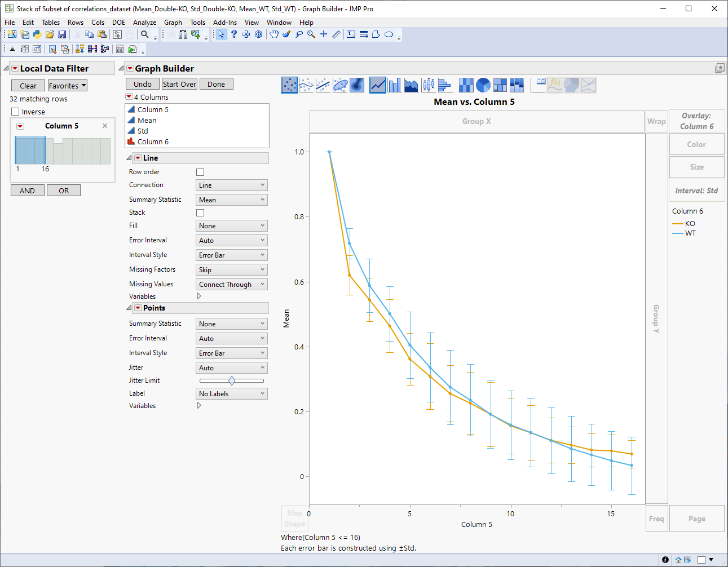Click the Points scatter element icon
The height and width of the screenshot is (567, 728).
coord(289,85)
